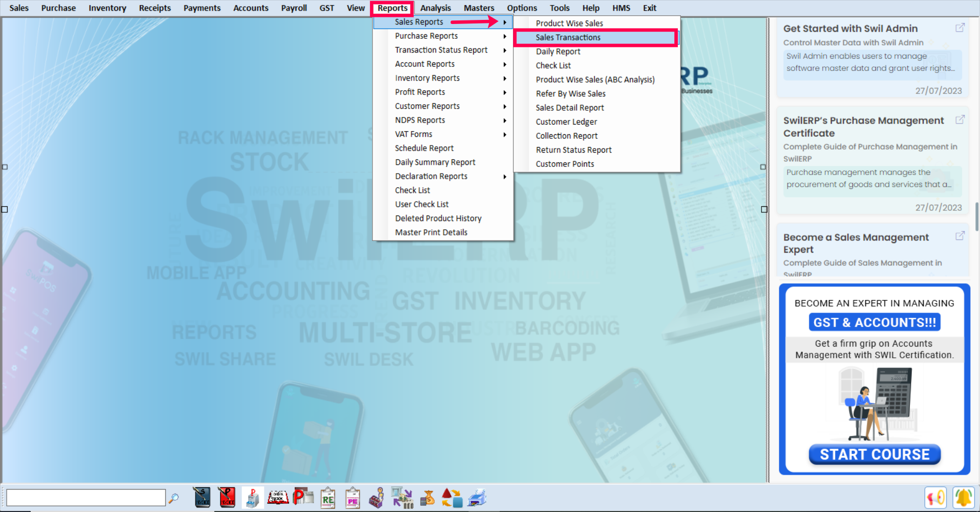980x512 pixels.
Task: Open the HMS menu
Action: coord(621,8)
